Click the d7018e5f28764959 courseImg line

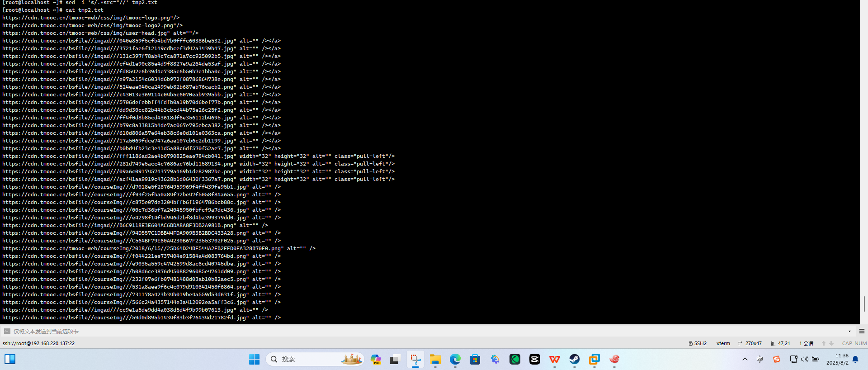tap(142, 187)
